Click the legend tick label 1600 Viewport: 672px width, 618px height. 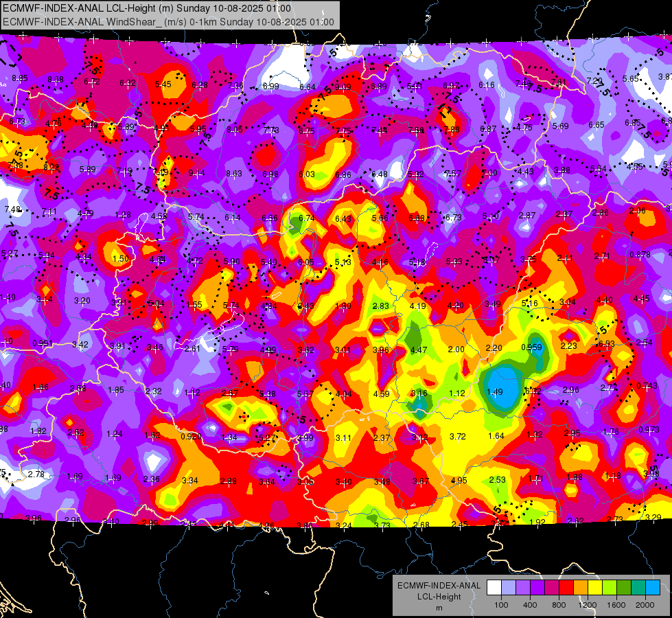pyautogui.click(x=616, y=605)
